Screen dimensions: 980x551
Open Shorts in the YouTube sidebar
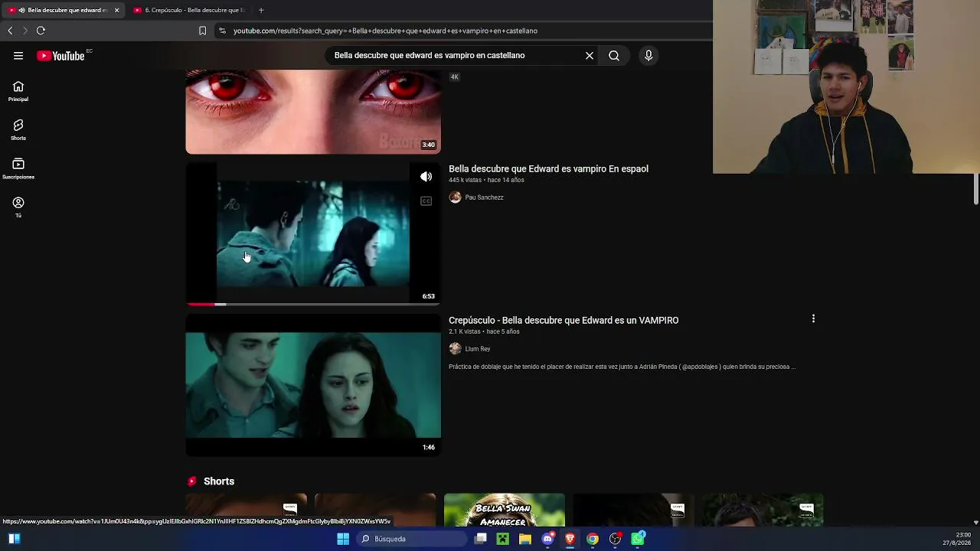click(18, 129)
